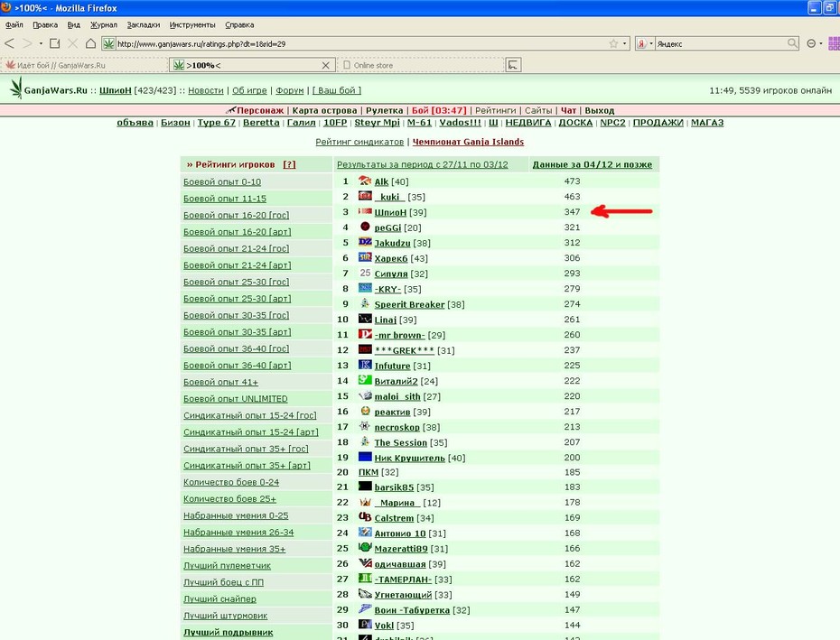840x640 pixels.
Task: Click the syndicate icon beside Alk
Action: (365, 181)
